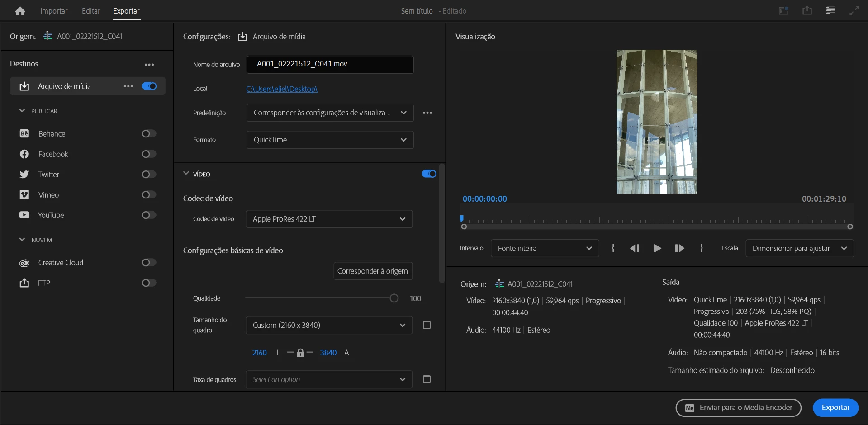Click the Facebook icon
The image size is (868, 425).
pyautogui.click(x=24, y=154)
